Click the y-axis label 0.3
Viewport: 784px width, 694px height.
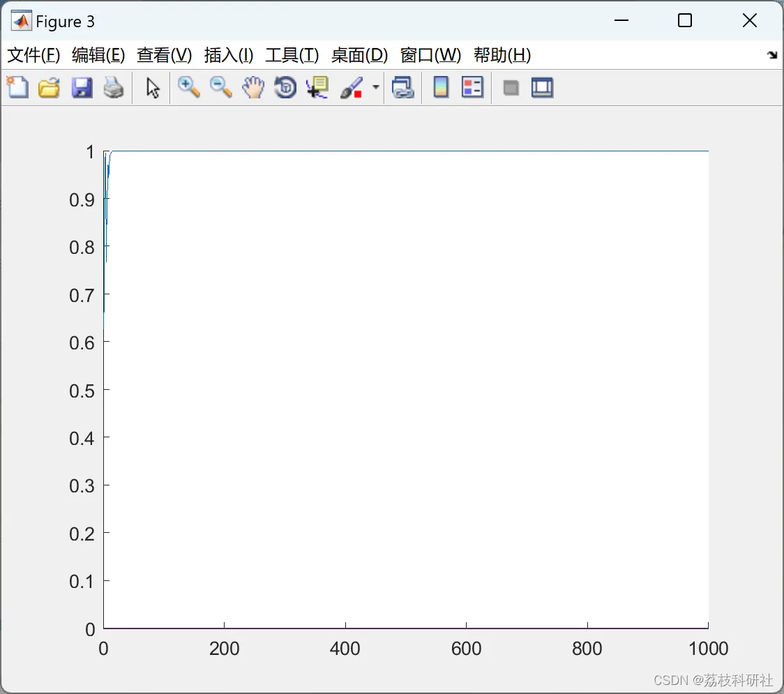[82, 486]
